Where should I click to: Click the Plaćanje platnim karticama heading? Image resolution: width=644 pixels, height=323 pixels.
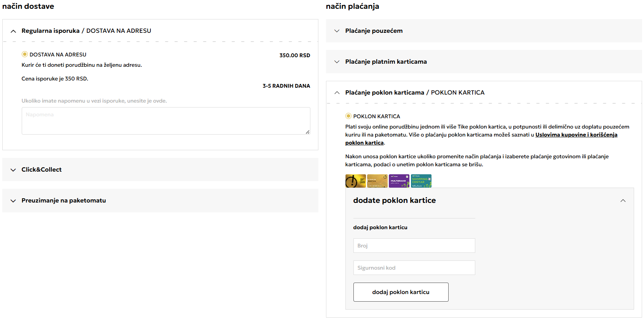(386, 62)
